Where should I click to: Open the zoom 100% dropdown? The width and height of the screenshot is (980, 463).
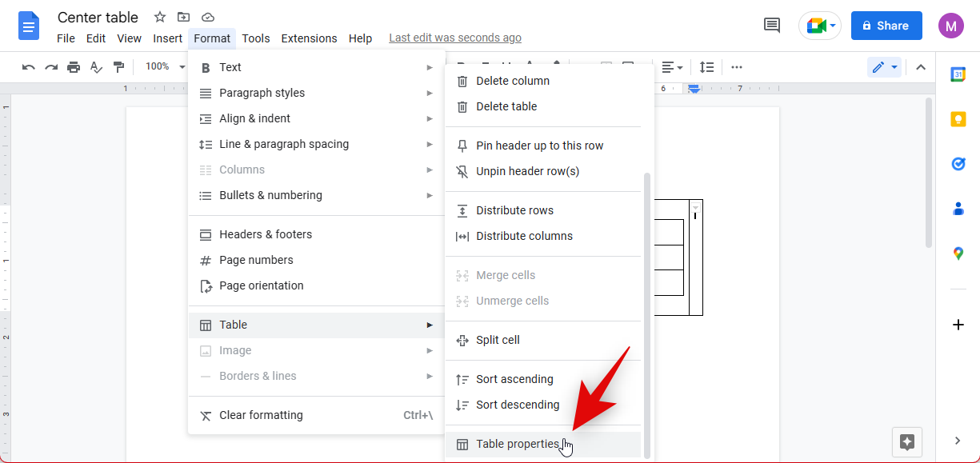point(165,67)
